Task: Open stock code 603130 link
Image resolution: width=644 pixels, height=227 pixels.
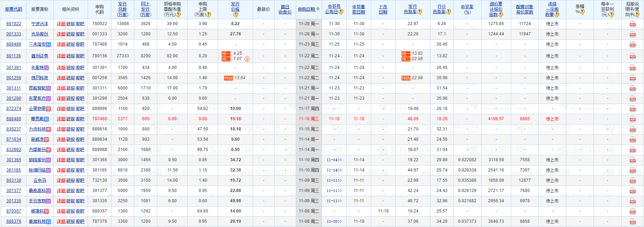Action: (x=14, y=180)
